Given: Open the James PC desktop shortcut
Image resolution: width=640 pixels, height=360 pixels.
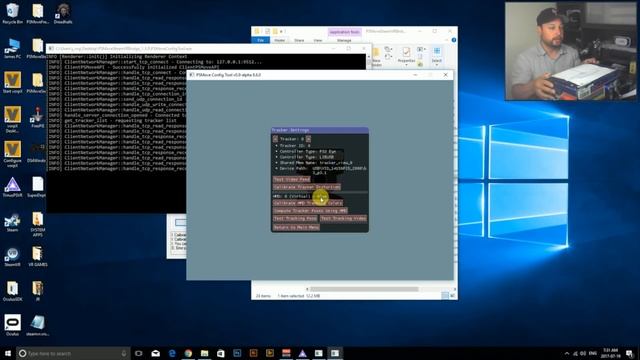Looking at the screenshot, I should click(12, 48).
